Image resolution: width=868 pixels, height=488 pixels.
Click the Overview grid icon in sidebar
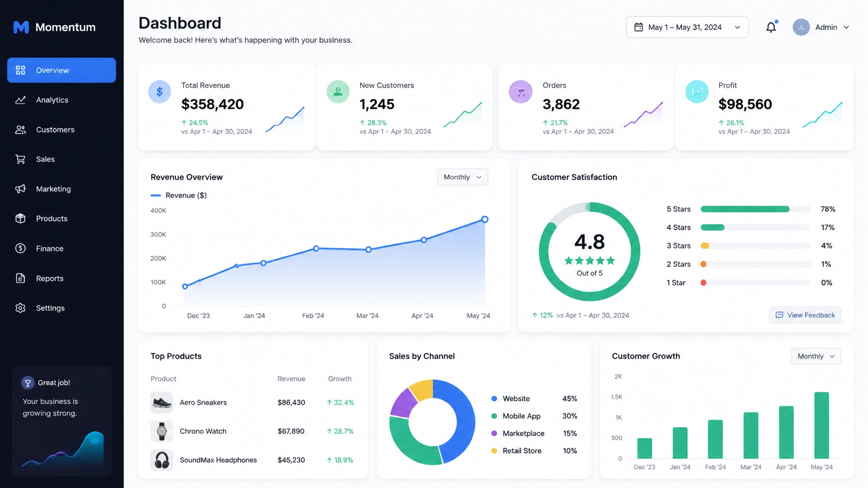[x=20, y=70]
